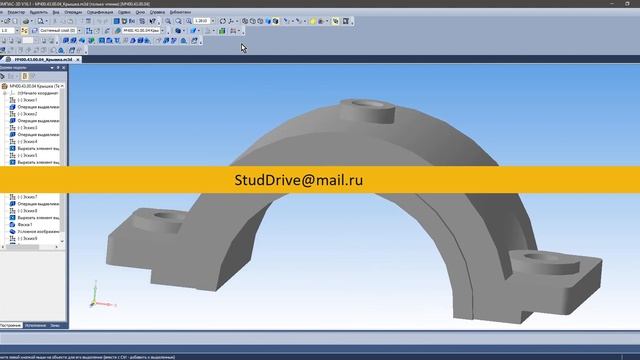Open the 1.0 step value dropdown
640x360 pixels.
17,31
